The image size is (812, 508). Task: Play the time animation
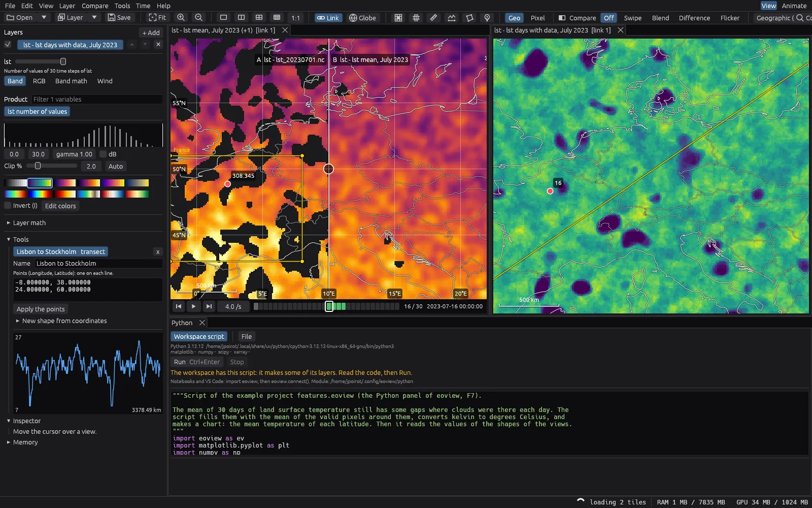point(193,306)
